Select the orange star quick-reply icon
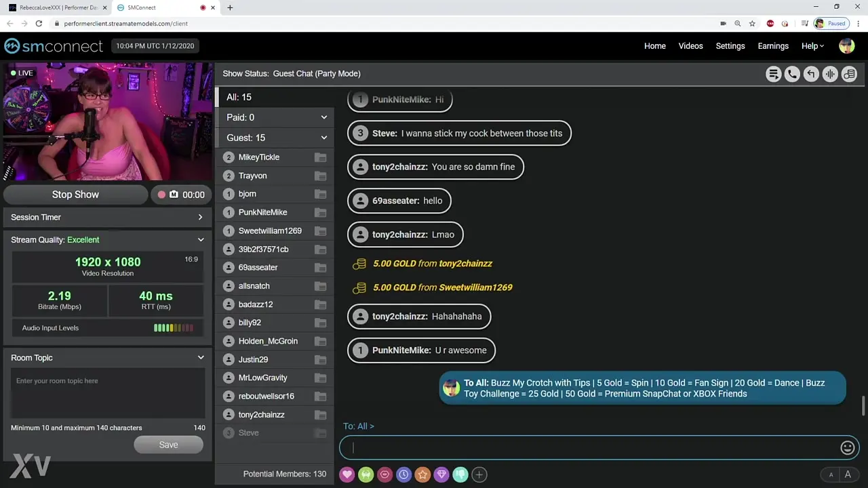Viewport: 868px width, 488px height. tap(422, 474)
